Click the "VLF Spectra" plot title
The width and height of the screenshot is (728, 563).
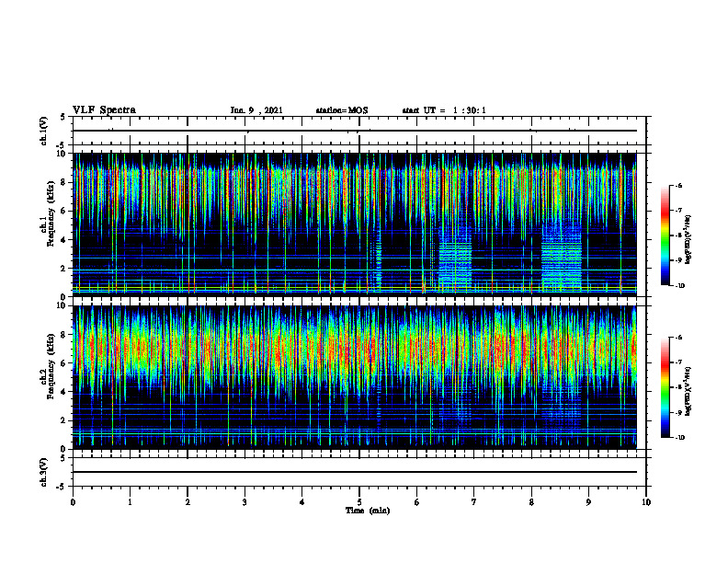click(x=104, y=110)
